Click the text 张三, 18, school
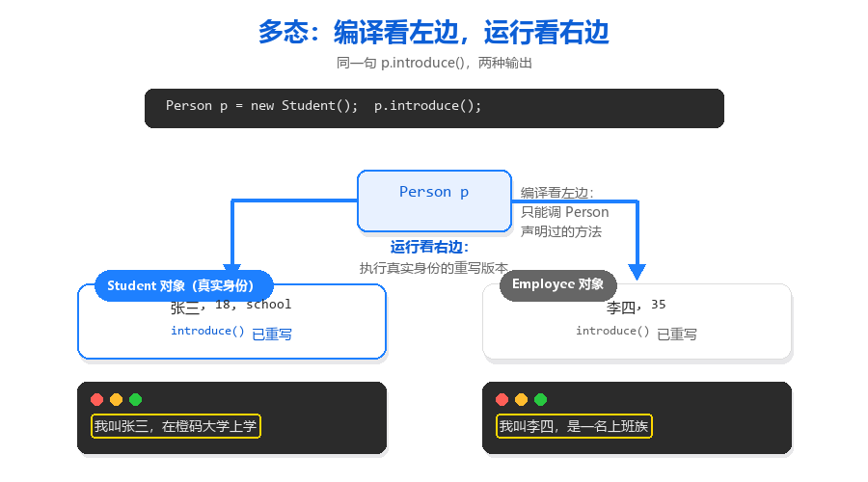Viewport: 868px width, 482px height. 231,306
